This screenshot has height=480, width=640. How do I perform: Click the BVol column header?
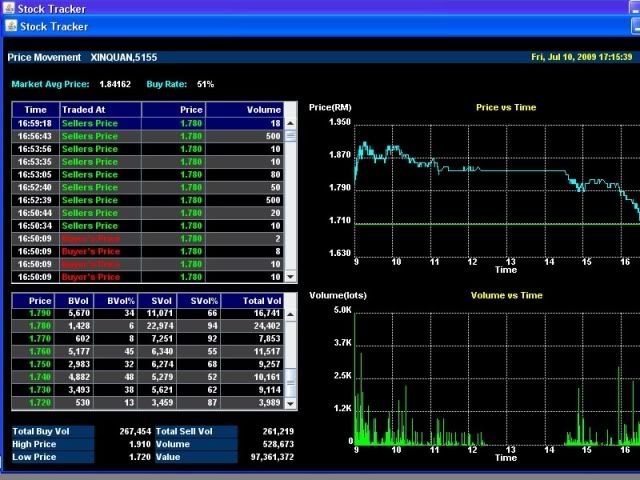click(x=79, y=300)
